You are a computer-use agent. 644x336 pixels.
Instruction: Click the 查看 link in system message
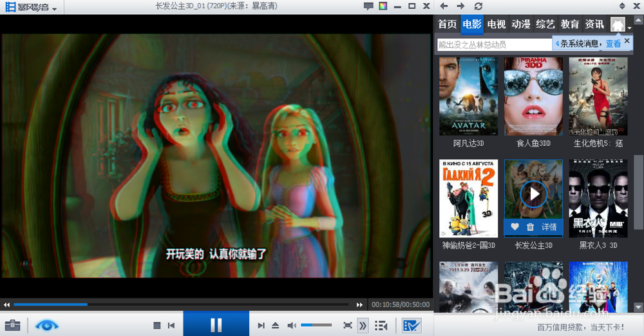[x=613, y=43]
